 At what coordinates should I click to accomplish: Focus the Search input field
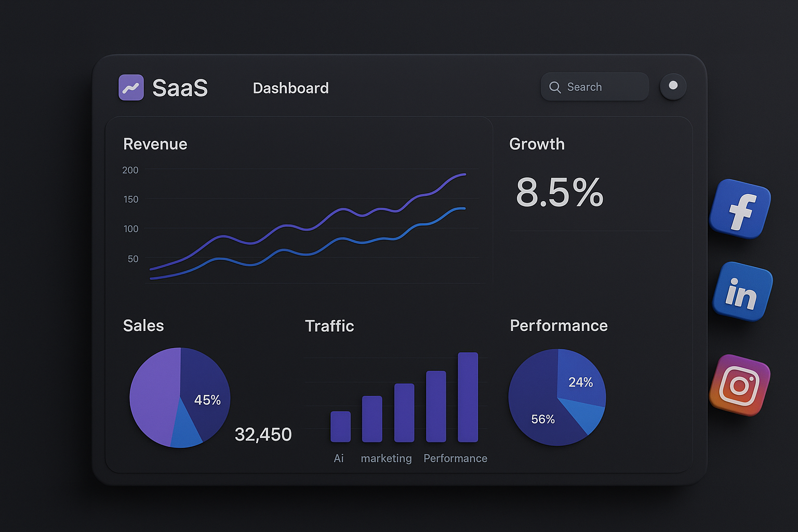(595, 87)
